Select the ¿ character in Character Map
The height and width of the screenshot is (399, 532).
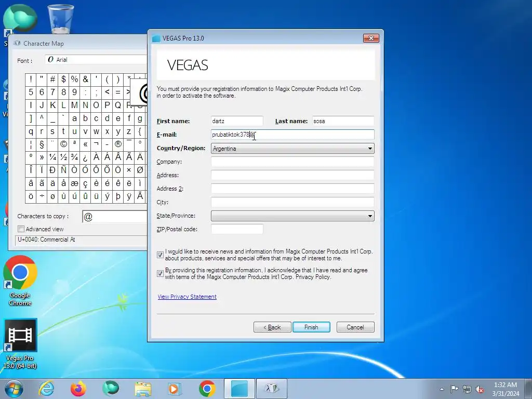pyautogui.click(x=85, y=157)
